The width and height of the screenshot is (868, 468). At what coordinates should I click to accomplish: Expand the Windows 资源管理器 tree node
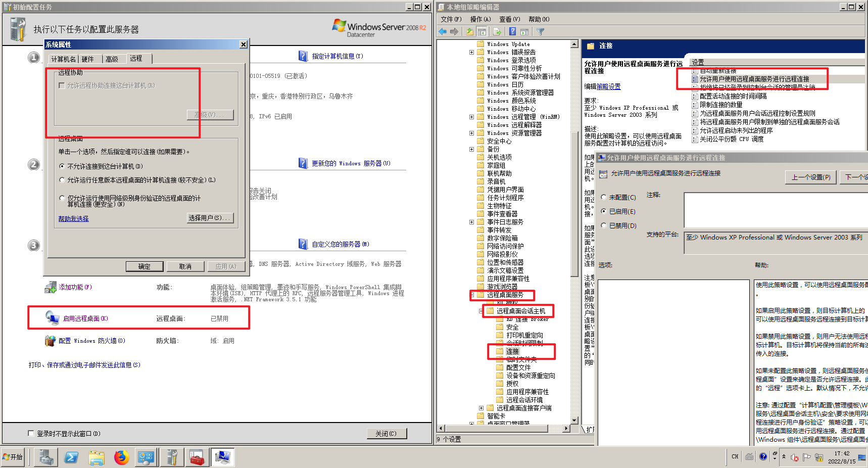click(471, 133)
